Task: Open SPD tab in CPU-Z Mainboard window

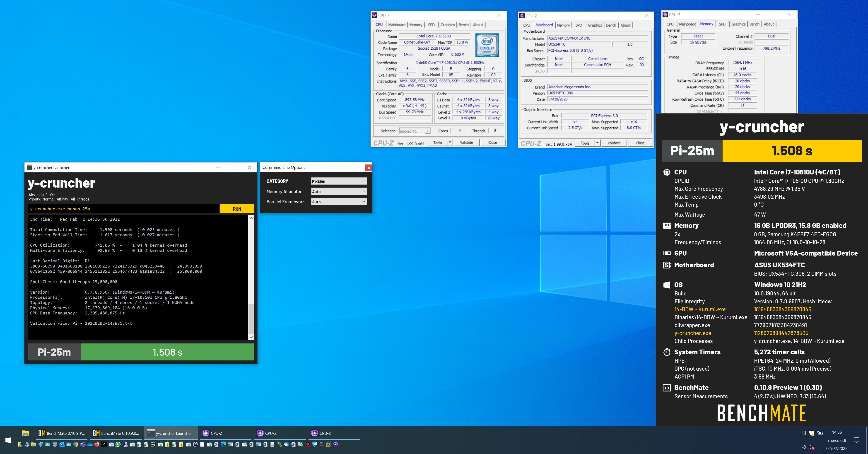Action: (579, 25)
